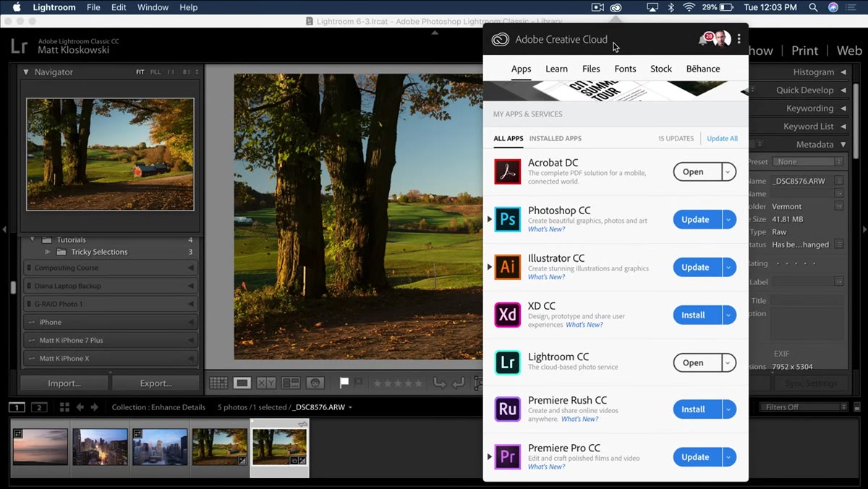Open Acrobat DC Open button dropdown arrow
Image resolution: width=868 pixels, height=489 pixels.
tap(729, 172)
